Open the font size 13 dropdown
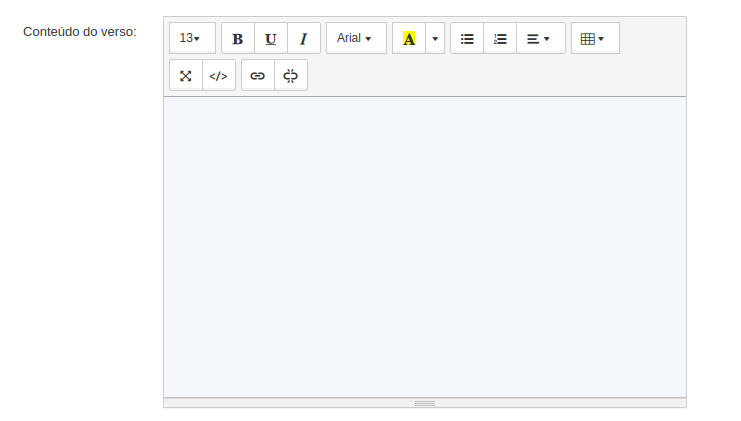This screenshot has height=421, width=741. 192,38
